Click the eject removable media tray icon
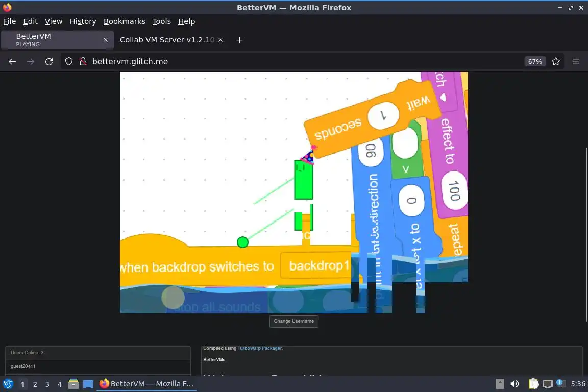 coord(500,384)
